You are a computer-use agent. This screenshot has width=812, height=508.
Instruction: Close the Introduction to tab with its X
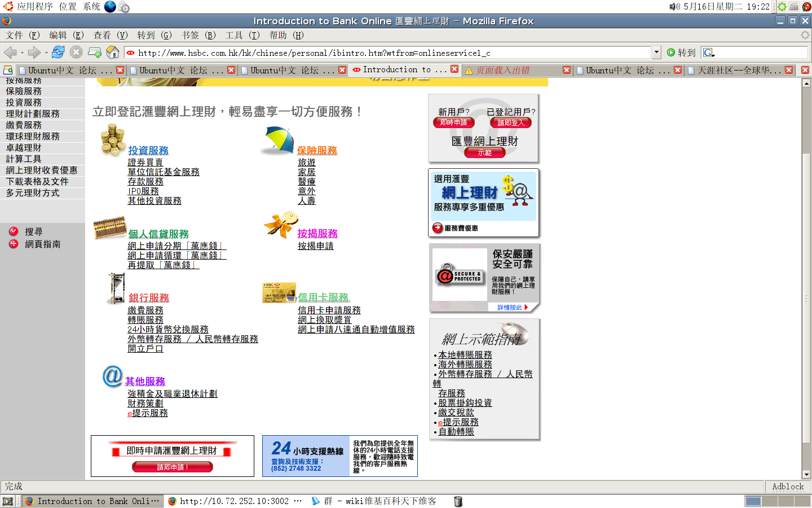[x=454, y=69]
